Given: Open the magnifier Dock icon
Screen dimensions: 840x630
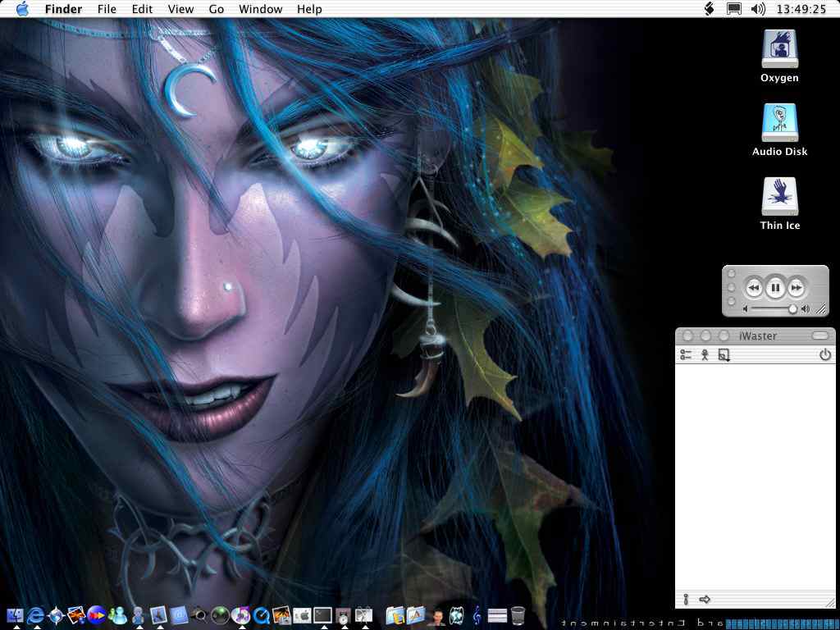Looking at the screenshot, I should tap(199, 615).
